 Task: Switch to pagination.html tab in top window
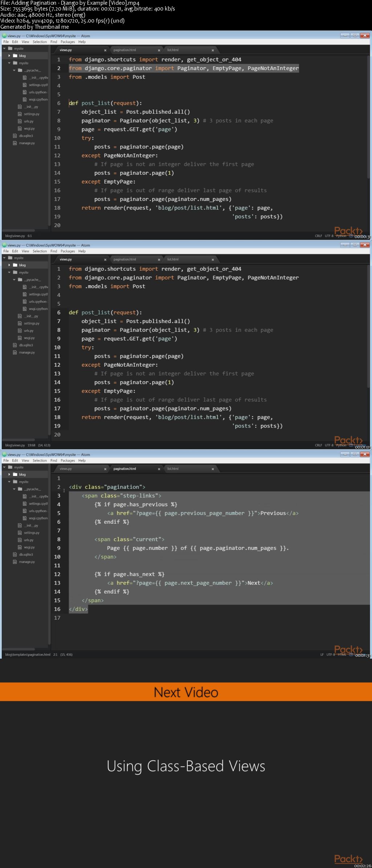coord(136,50)
